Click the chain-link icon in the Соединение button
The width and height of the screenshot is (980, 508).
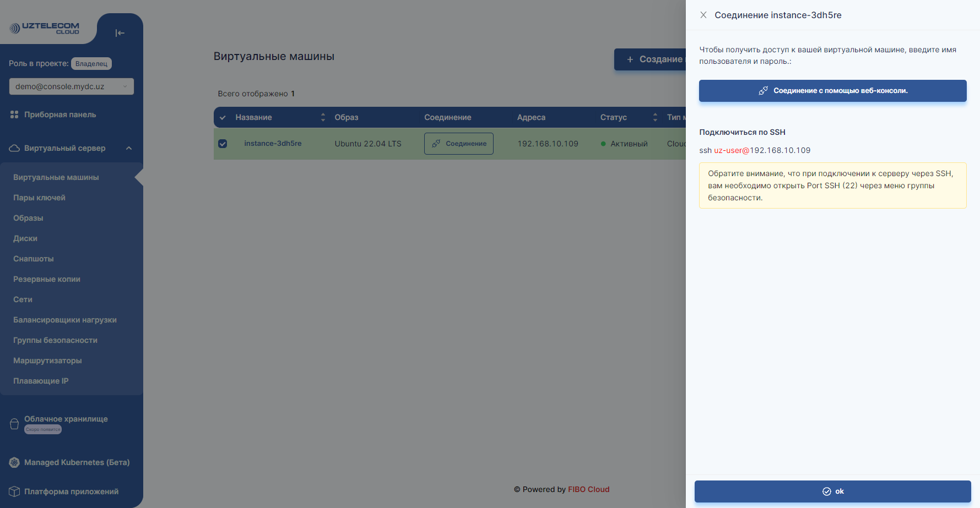click(x=437, y=143)
